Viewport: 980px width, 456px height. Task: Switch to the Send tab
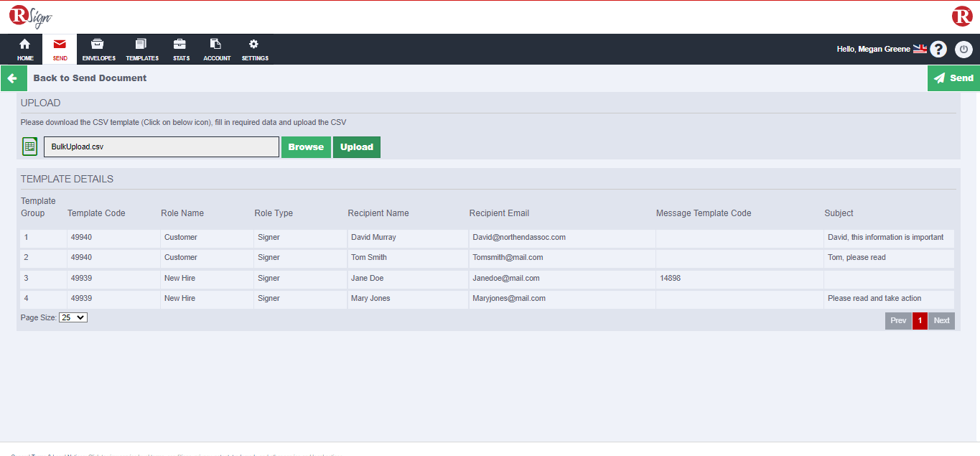point(60,49)
